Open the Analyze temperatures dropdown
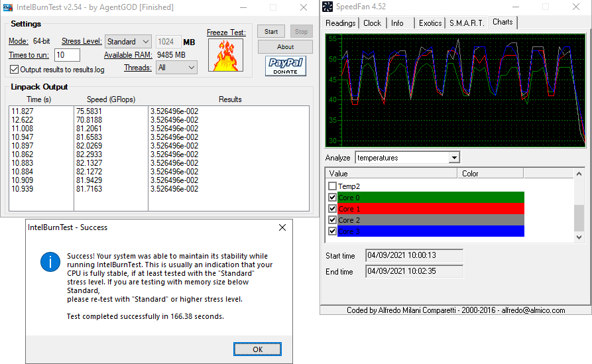The image size is (592, 364). pyautogui.click(x=454, y=158)
